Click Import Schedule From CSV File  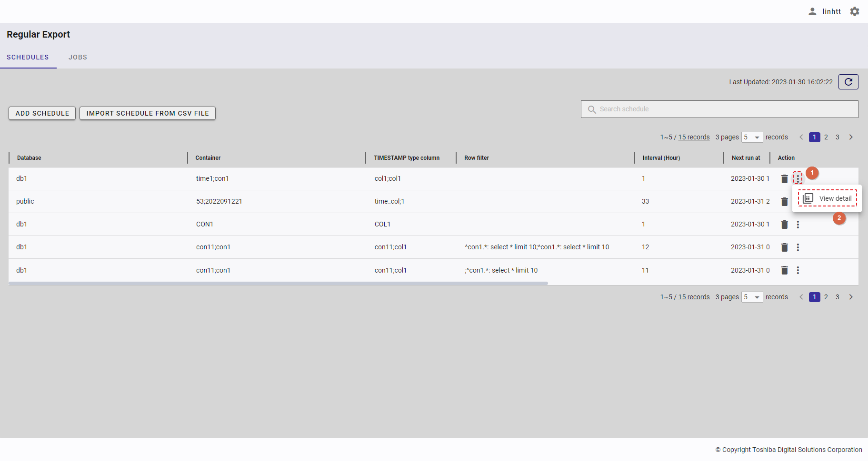tap(148, 113)
